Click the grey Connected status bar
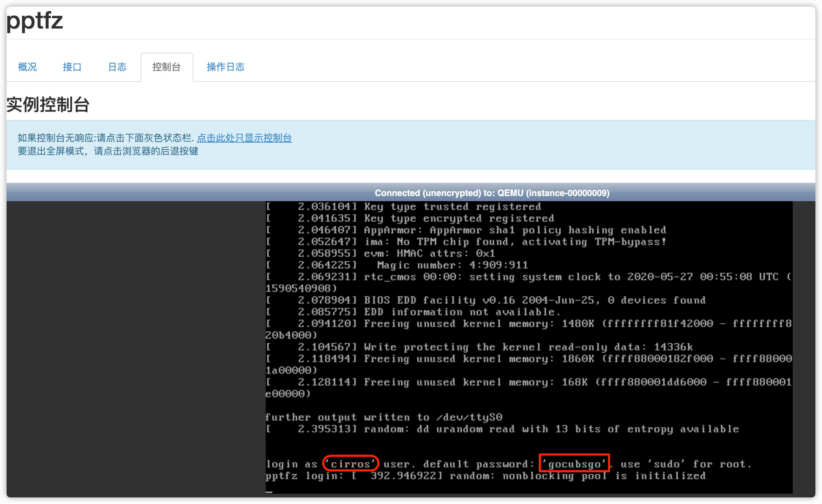Screen dimensions: 822x504 411,193
